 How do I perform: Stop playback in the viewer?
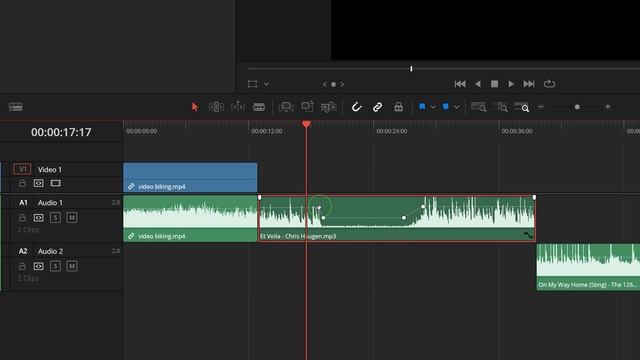[494, 84]
